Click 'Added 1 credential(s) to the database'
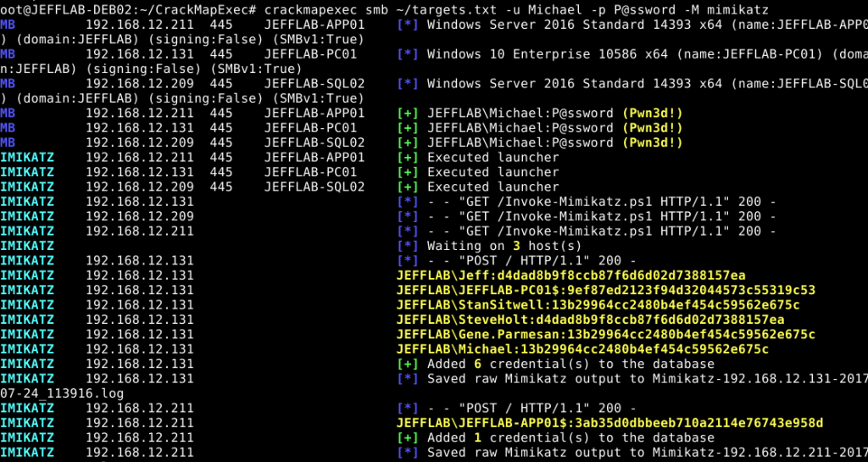The image size is (868, 462). coord(570,437)
